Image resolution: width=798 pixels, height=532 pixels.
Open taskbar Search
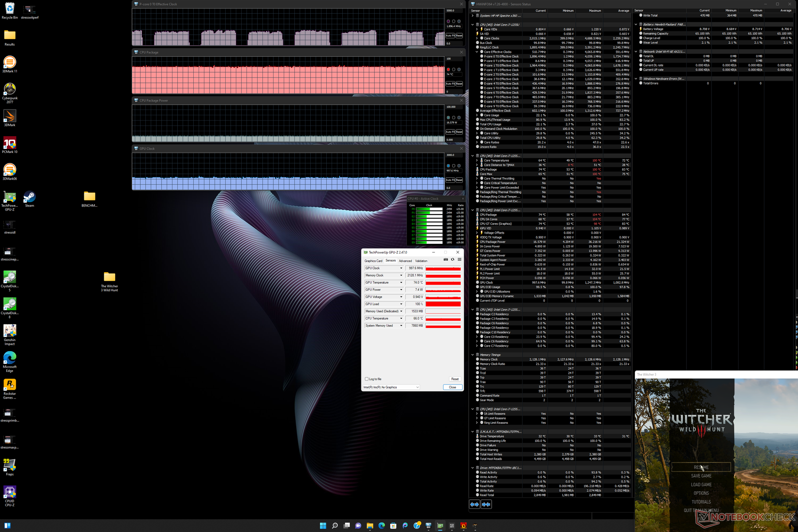(335, 526)
